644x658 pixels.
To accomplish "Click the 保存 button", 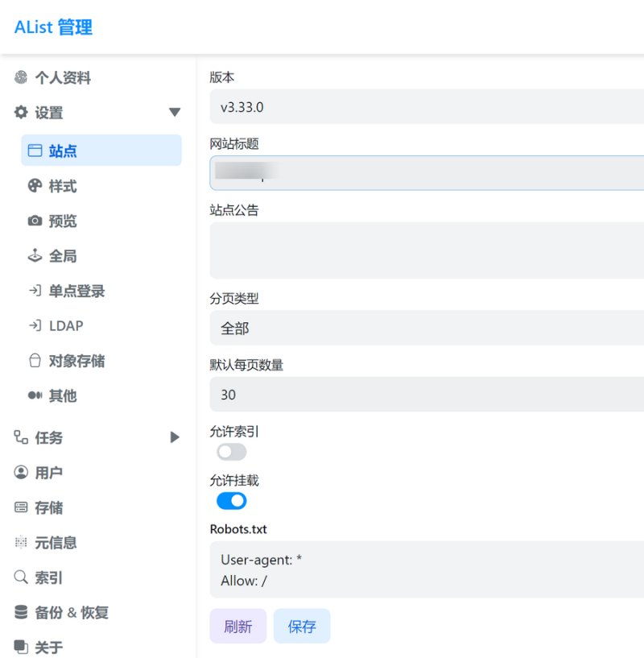I will click(x=302, y=626).
